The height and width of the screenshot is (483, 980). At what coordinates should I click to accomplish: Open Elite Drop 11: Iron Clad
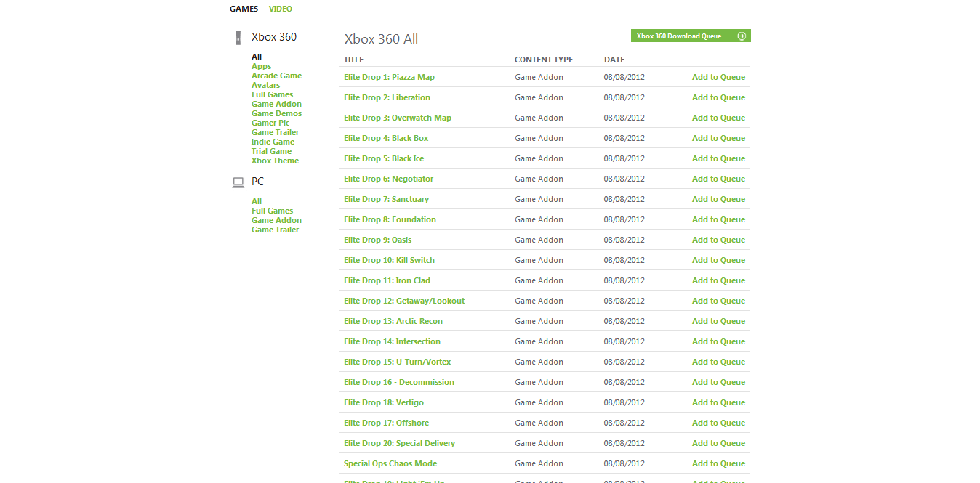coord(387,280)
